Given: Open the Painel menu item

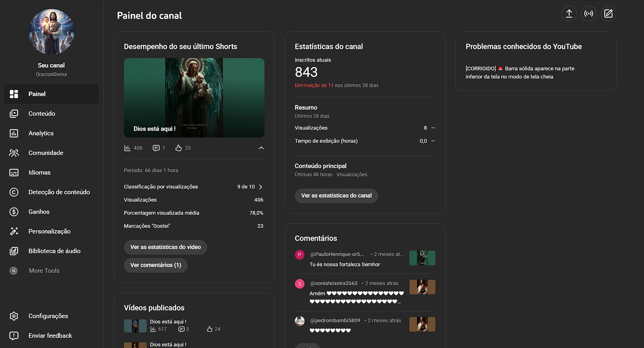Looking at the screenshot, I should (52, 94).
